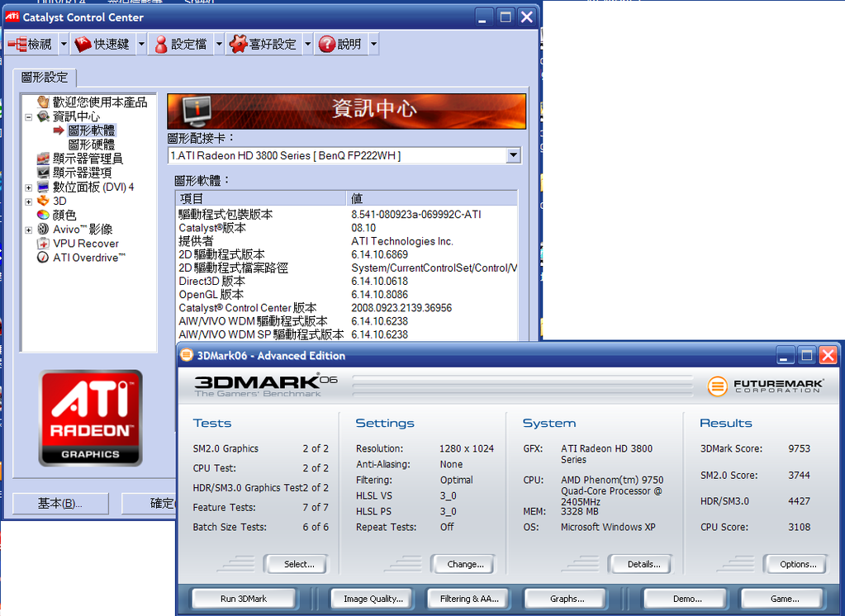Open Image Quality... in 3DMark06

point(373,599)
